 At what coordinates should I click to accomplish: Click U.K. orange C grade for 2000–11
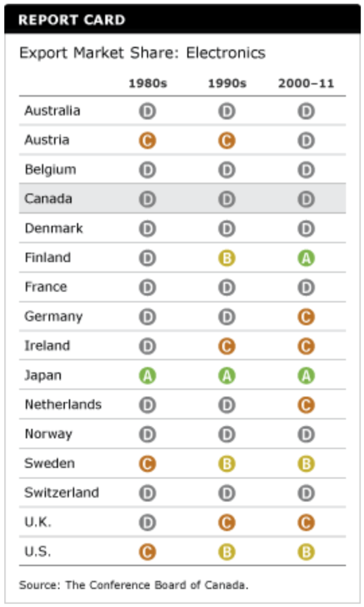coord(306,522)
